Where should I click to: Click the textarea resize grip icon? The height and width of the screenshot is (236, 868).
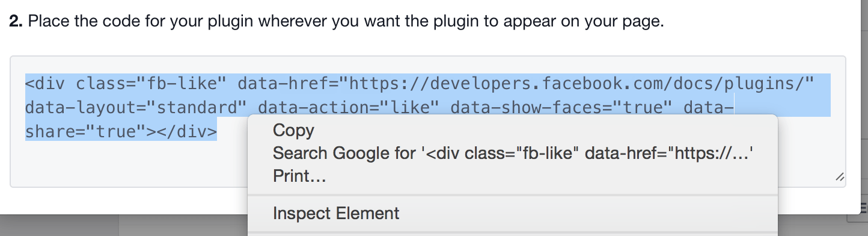point(840,176)
